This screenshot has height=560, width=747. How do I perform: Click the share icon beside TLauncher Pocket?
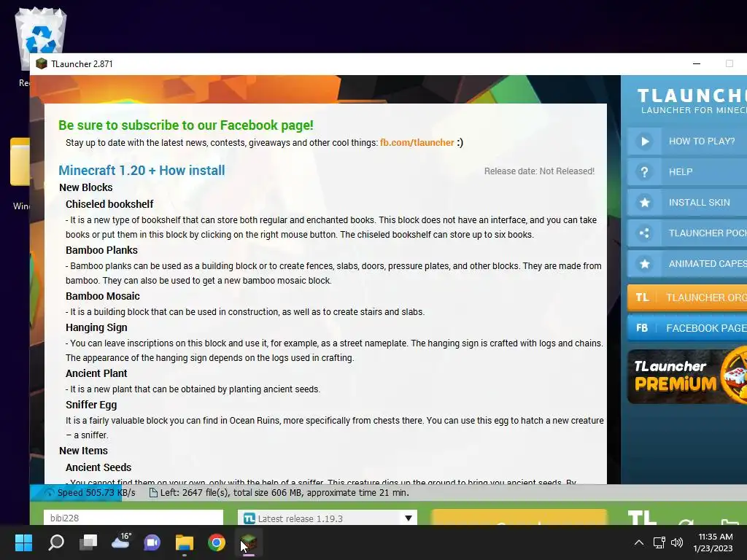tap(645, 233)
